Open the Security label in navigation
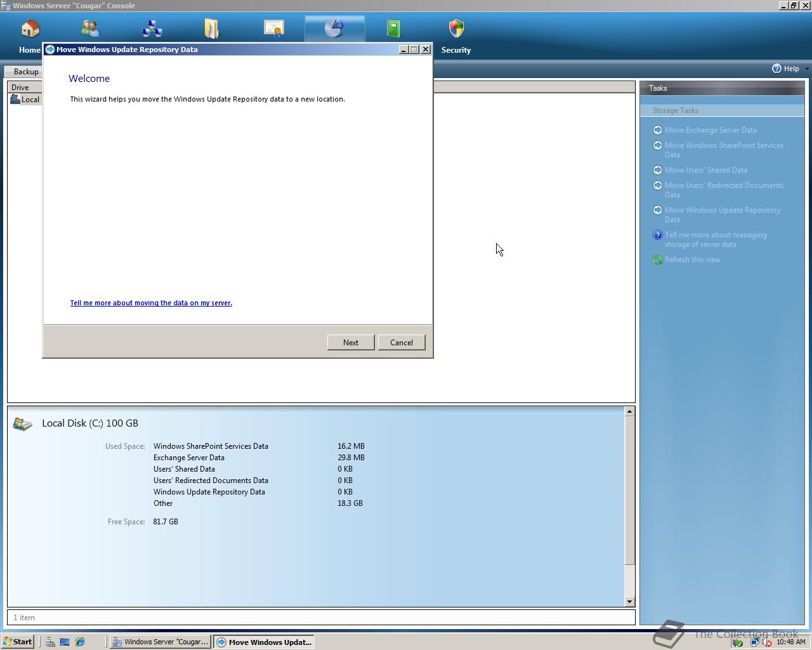Image resolution: width=812 pixels, height=650 pixels. click(456, 50)
